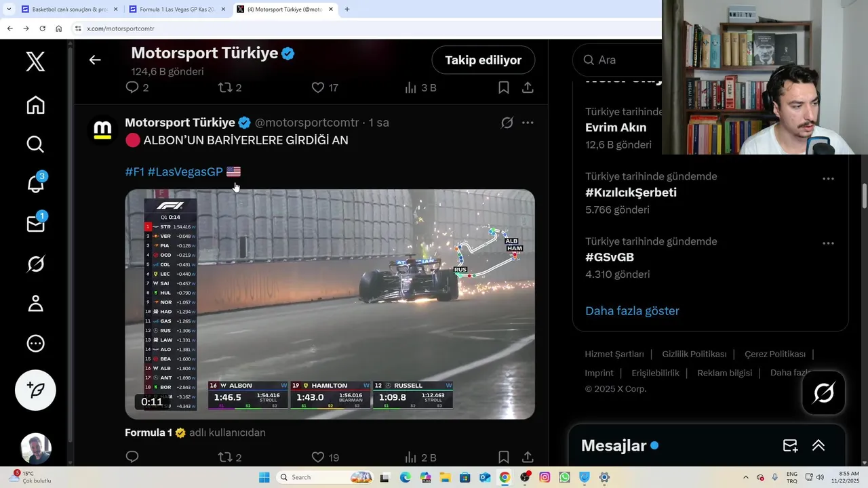
Task: Open a new browser tab
Action: [x=347, y=9]
